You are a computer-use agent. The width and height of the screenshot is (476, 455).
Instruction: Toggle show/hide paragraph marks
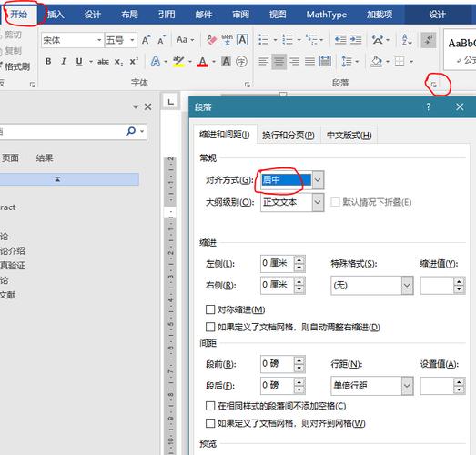point(429,40)
